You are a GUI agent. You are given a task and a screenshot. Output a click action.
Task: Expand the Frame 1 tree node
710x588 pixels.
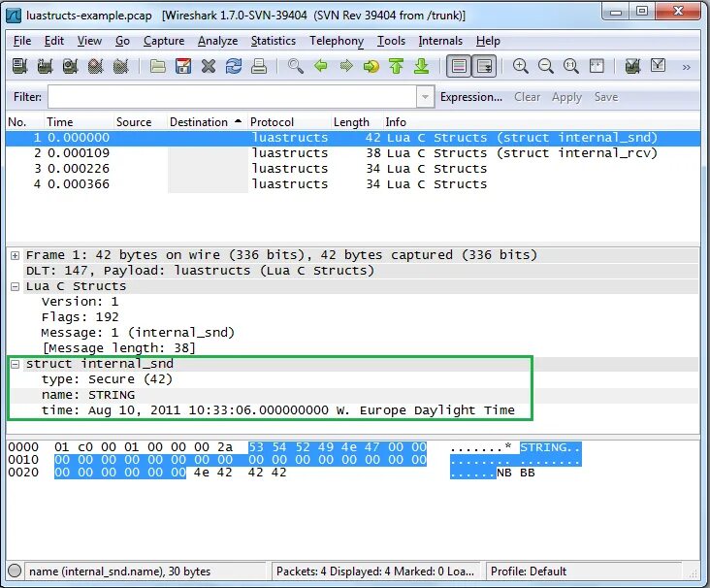click(15, 255)
